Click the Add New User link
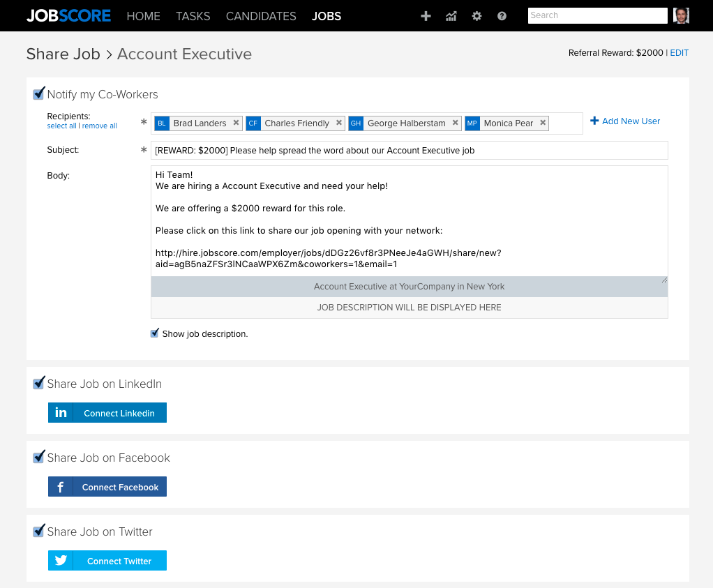The width and height of the screenshot is (713, 588). [625, 121]
